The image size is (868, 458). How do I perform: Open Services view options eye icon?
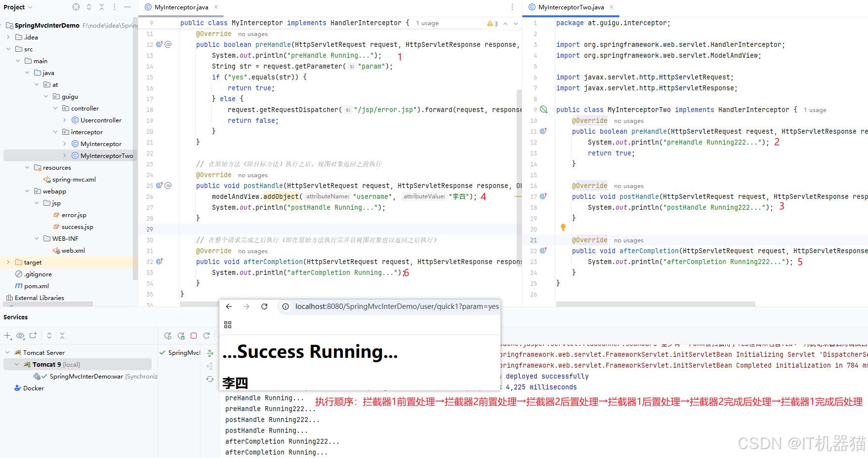20,336
